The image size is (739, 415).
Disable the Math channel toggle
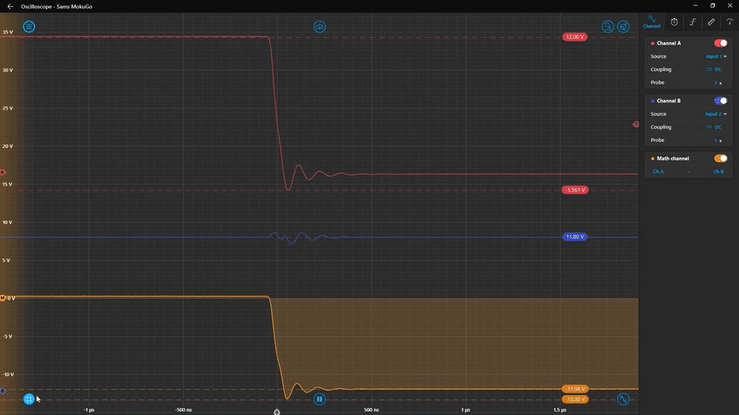pyautogui.click(x=720, y=158)
